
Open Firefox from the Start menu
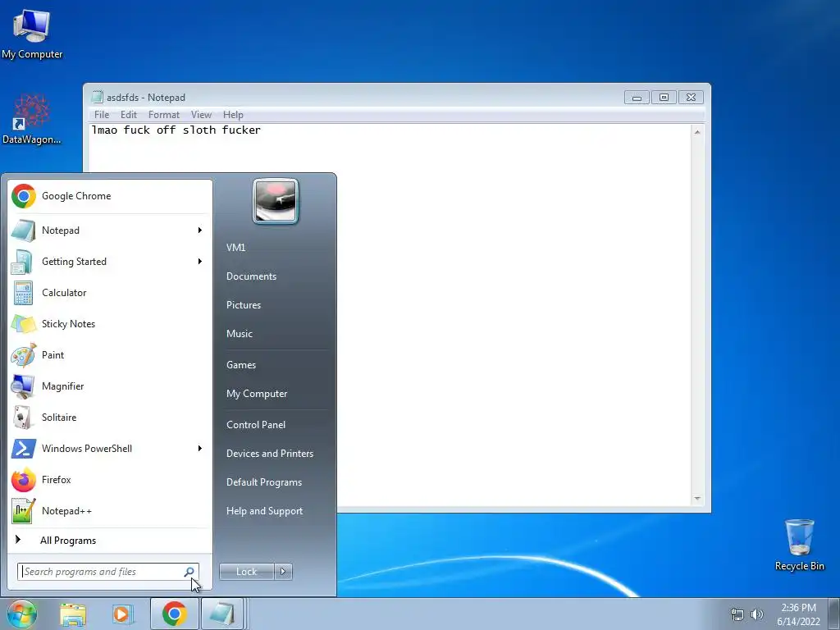(110, 479)
